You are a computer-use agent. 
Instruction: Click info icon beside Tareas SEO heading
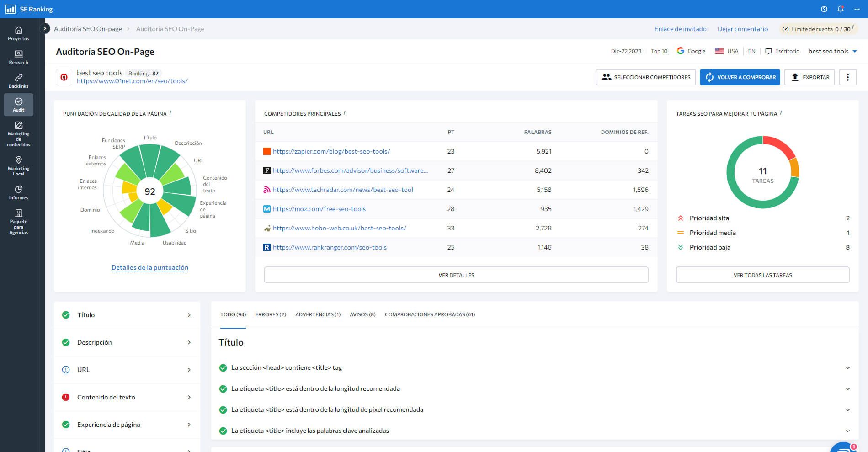[781, 113]
